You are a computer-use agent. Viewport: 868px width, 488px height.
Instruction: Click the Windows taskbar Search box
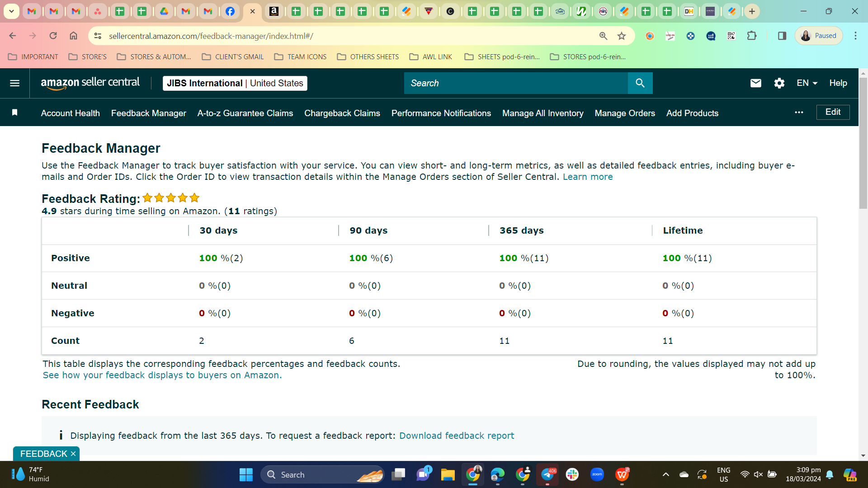click(x=322, y=474)
